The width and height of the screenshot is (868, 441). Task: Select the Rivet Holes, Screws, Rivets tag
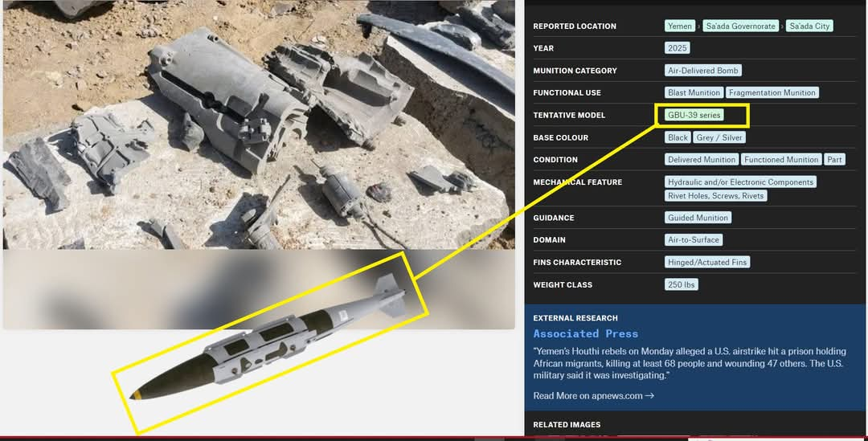[715, 196]
